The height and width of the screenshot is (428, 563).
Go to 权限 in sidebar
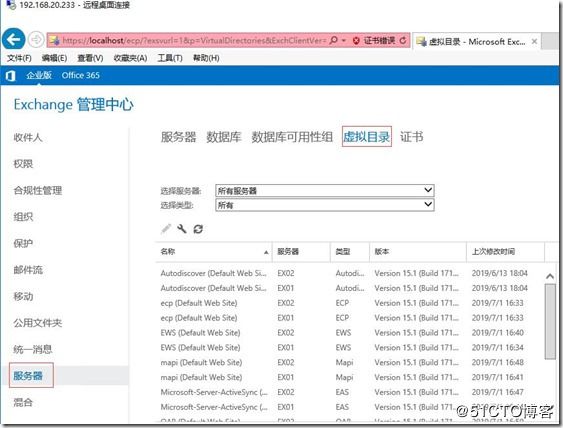23,164
